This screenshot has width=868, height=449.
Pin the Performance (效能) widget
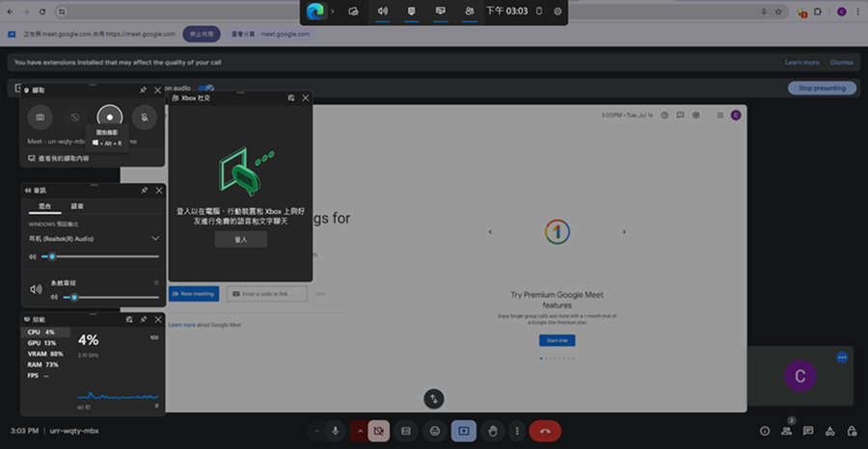[144, 320]
